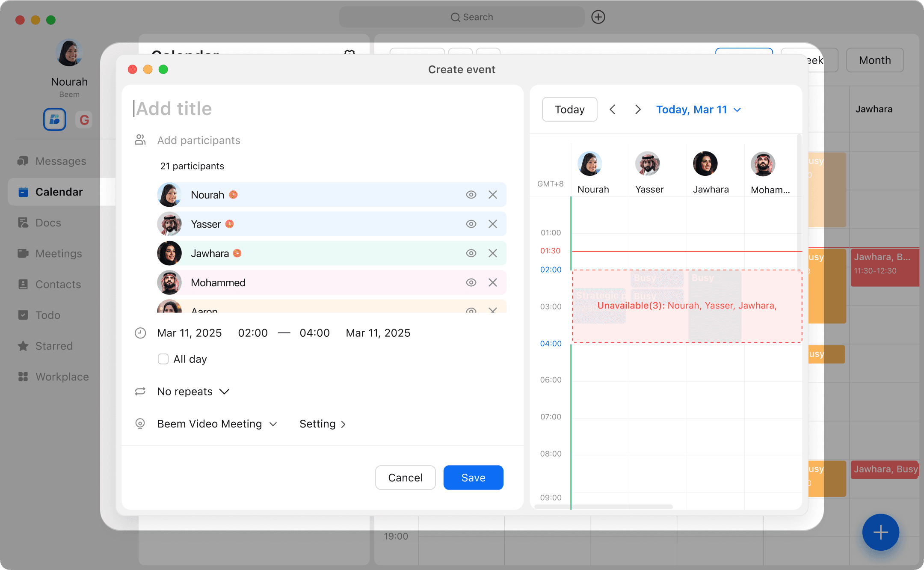Click the blue floating plus button
Screen dimensions: 924x570
(x=880, y=532)
